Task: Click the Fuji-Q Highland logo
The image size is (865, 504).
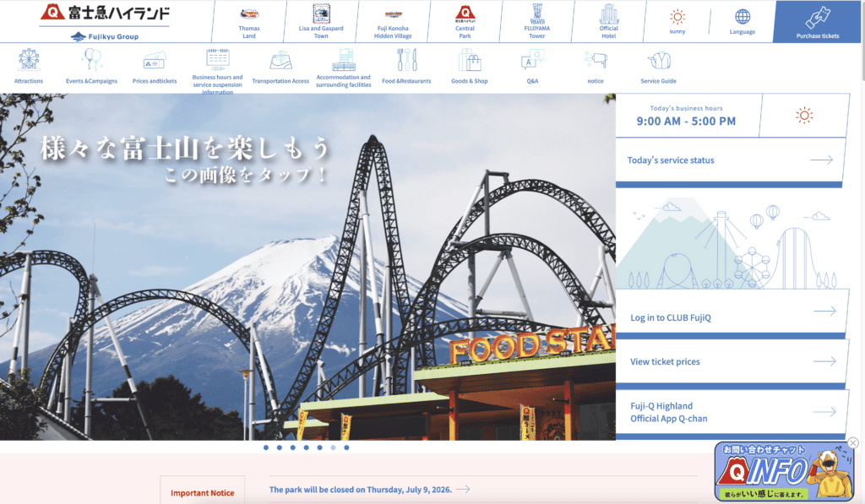Action: coord(105,12)
